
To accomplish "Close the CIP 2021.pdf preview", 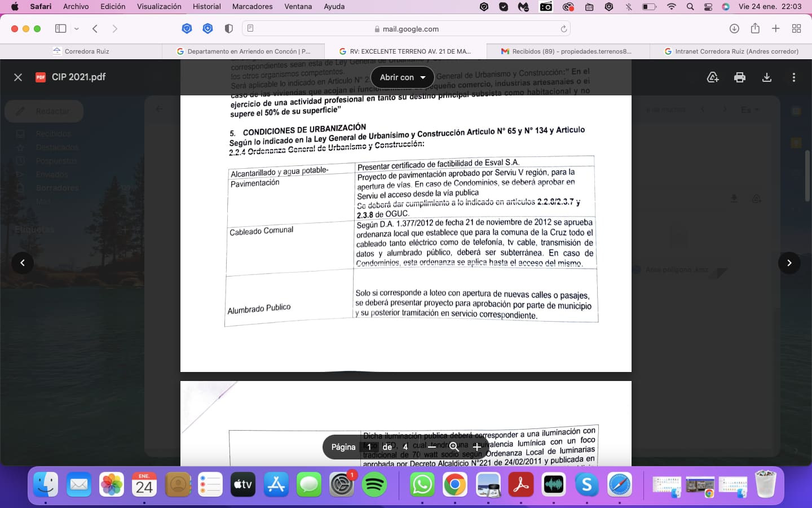I will (18, 77).
